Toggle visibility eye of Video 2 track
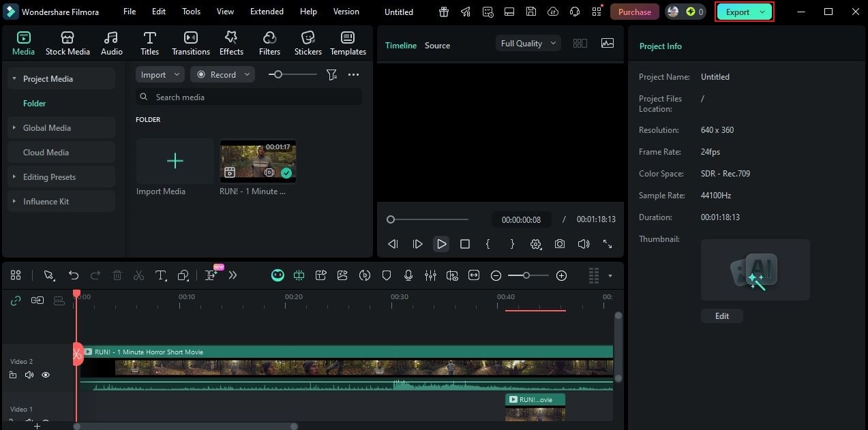Image resolution: width=868 pixels, height=430 pixels. [46, 375]
